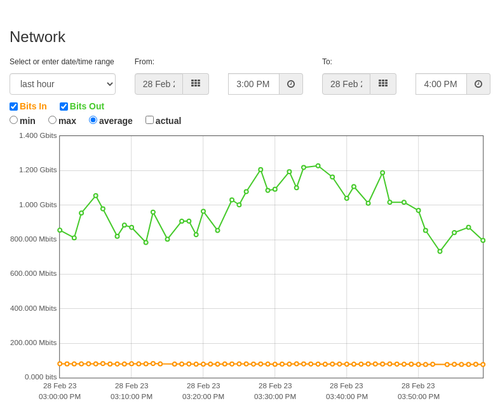Click the From time field 3:00 PM
This screenshot has height=403, width=500.
[254, 84]
